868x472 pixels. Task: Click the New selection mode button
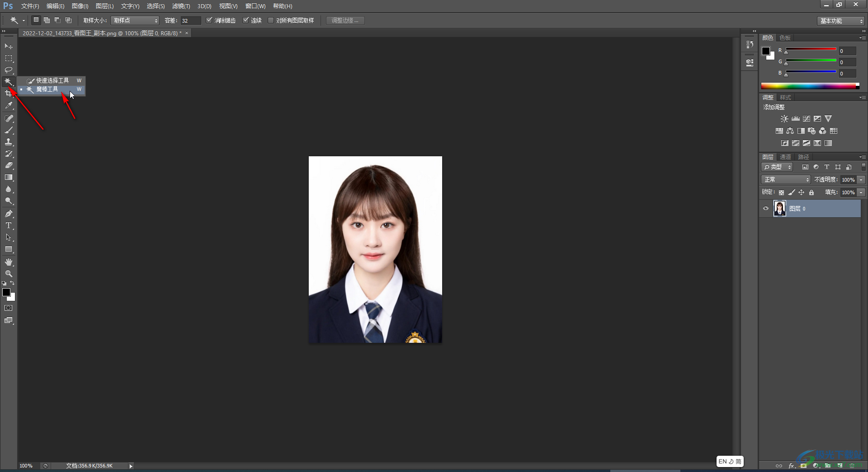click(x=36, y=20)
